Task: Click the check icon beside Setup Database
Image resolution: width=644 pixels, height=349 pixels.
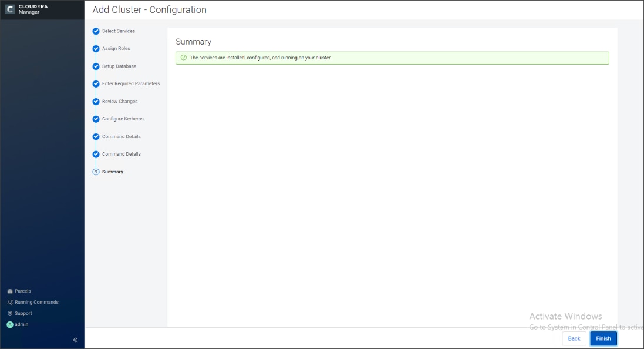Action: (95, 66)
